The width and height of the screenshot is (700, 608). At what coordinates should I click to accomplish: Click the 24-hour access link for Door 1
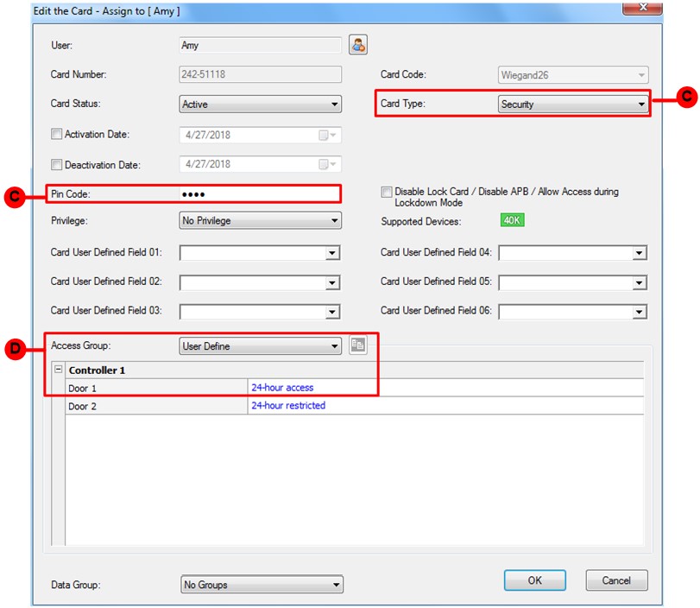(282, 388)
